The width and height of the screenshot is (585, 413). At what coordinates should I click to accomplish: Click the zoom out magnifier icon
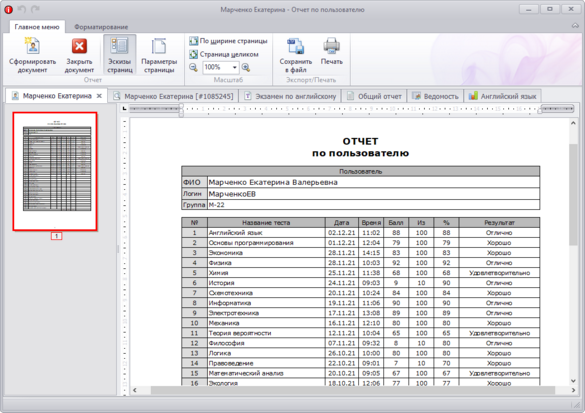point(193,68)
